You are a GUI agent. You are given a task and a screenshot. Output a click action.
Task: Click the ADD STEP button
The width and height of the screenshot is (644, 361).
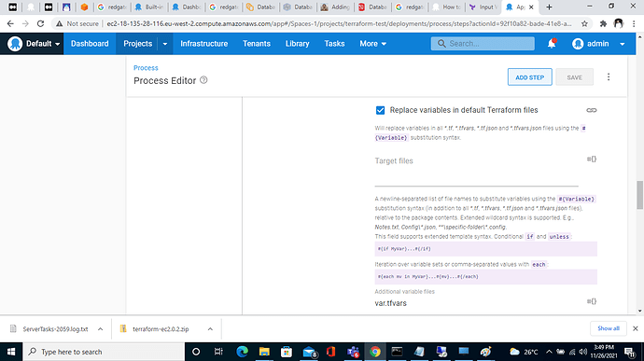point(529,77)
